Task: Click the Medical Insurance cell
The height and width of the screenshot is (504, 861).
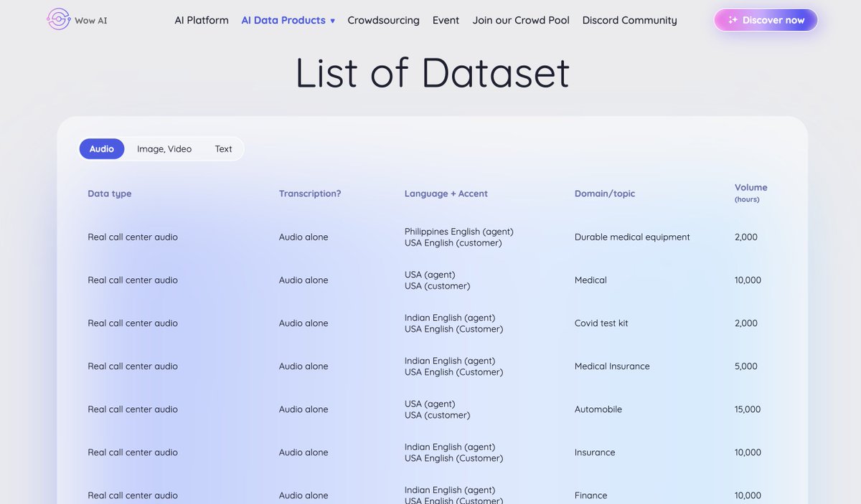Action: 612,366
